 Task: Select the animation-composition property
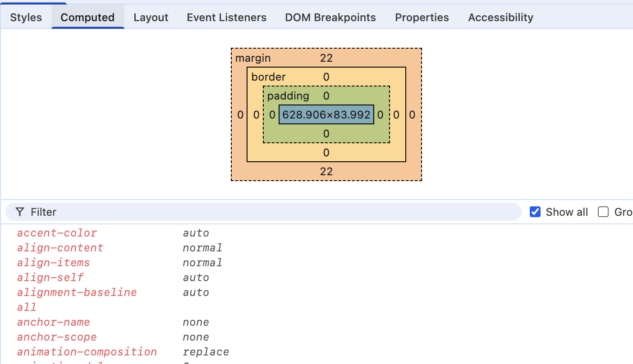[87, 352]
